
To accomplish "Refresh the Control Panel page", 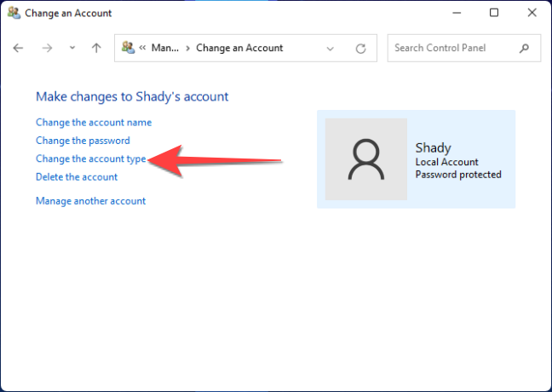I will click(360, 49).
